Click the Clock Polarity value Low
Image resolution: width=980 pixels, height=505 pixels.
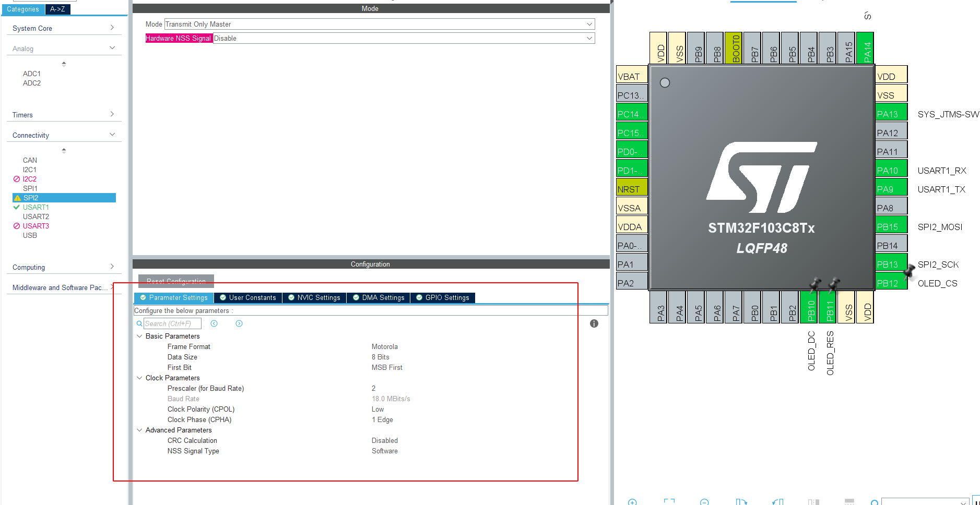[378, 409]
